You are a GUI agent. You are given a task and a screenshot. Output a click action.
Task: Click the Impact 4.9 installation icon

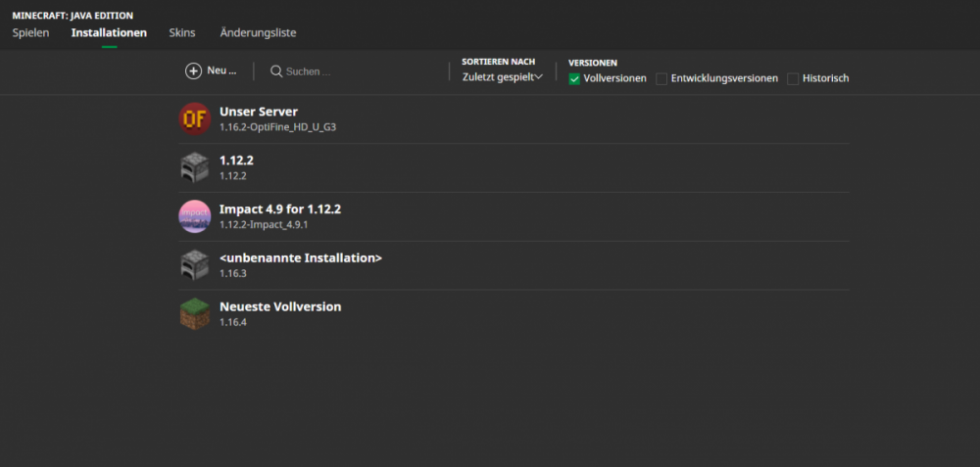194,216
